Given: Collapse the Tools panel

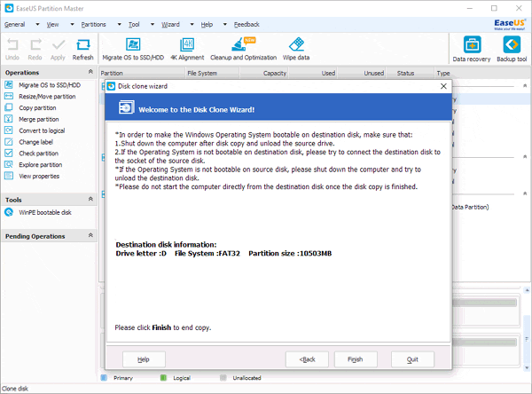Looking at the screenshot, I should coord(90,199).
